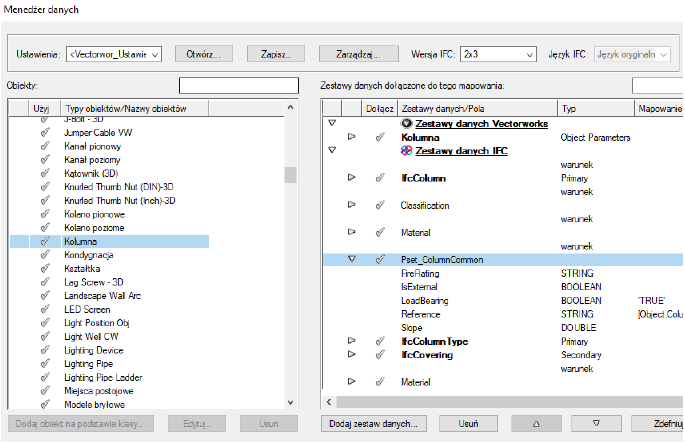Click the Obiekty search input field

(x=238, y=86)
